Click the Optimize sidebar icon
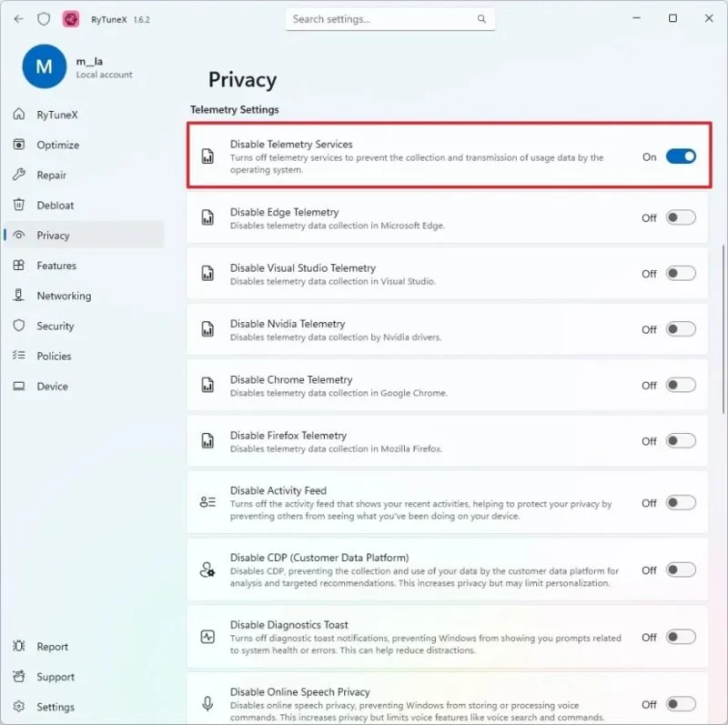 (x=19, y=145)
